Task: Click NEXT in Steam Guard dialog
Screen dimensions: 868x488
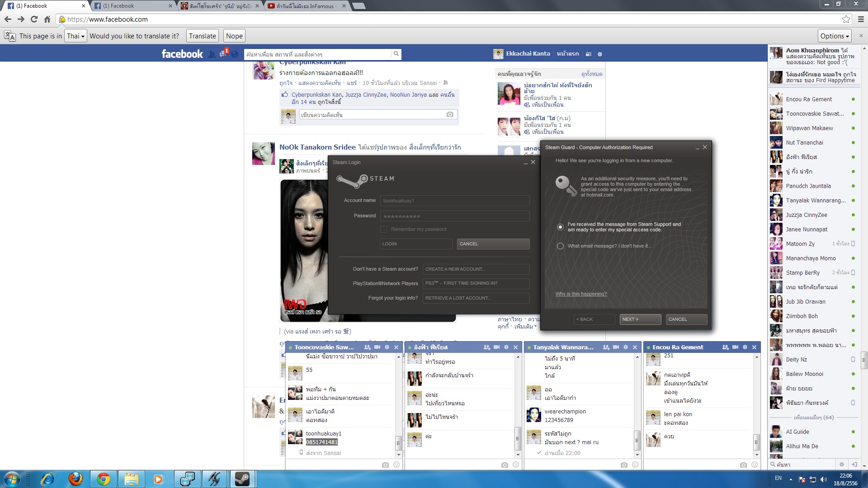Action: click(x=640, y=319)
